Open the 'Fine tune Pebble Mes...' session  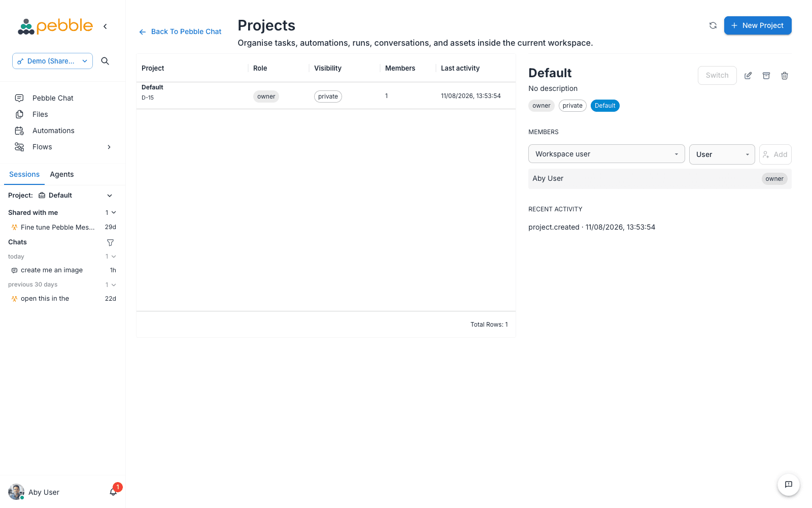point(63,228)
